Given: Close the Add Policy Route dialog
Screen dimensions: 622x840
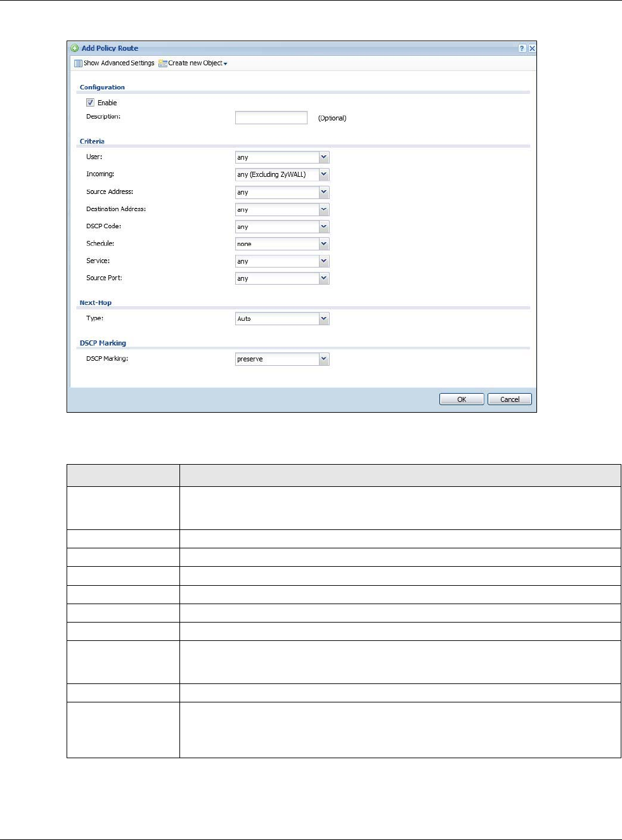Looking at the screenshot, I should (x=532, y=48).
